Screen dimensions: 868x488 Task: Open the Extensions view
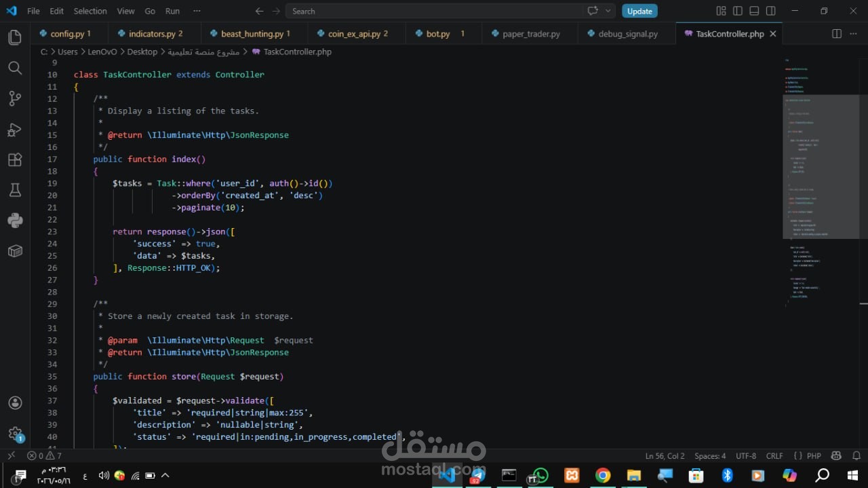coord(15,160)
